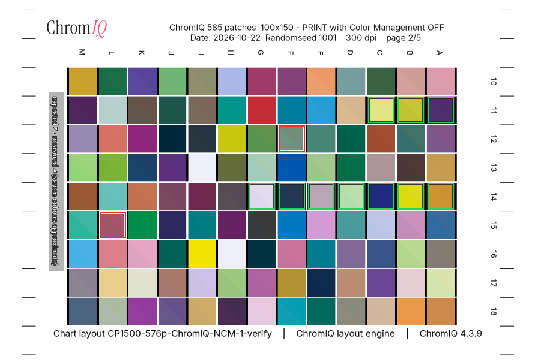Image resolution: width=535 pixels, height=362 pixels.
Task: Click the 'ChromIQ 585 patches' title line
Action: [306, 27]
